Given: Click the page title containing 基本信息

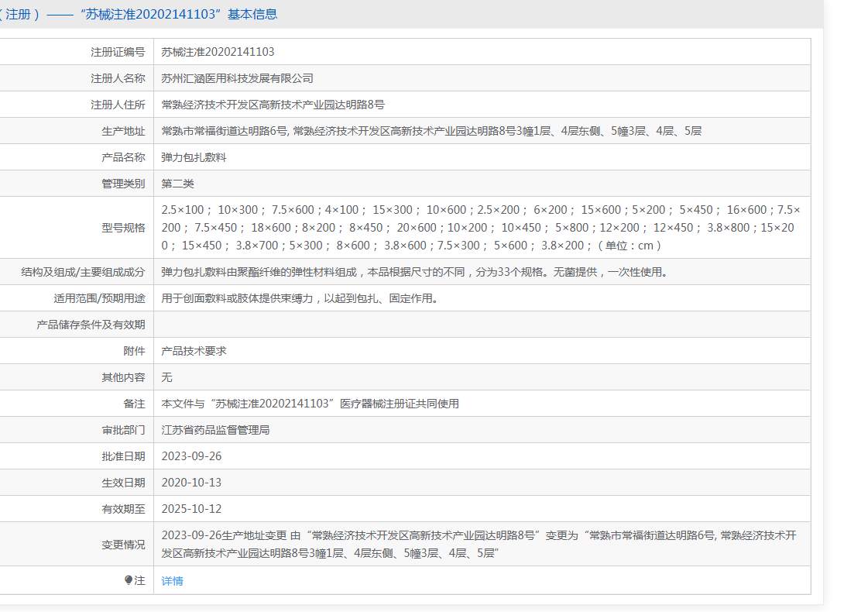Looking at the screenshot, I should [139, 14].
